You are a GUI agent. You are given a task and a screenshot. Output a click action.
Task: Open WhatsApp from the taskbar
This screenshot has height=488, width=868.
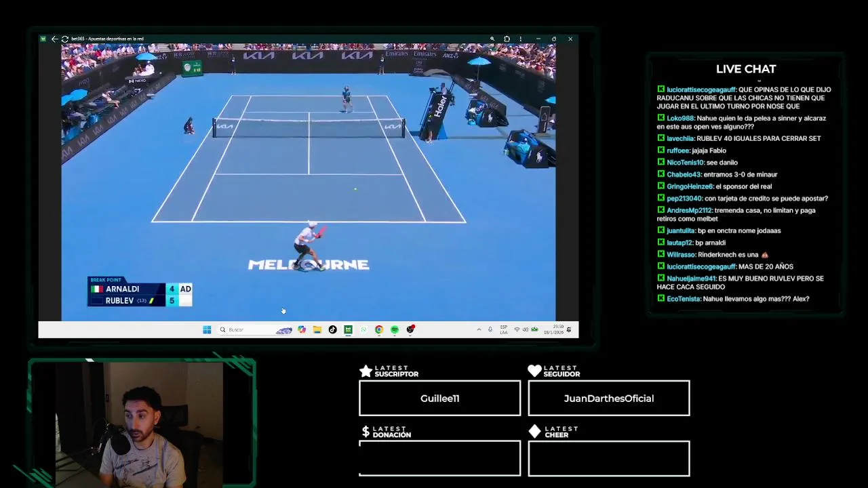[x=363, y=329]
